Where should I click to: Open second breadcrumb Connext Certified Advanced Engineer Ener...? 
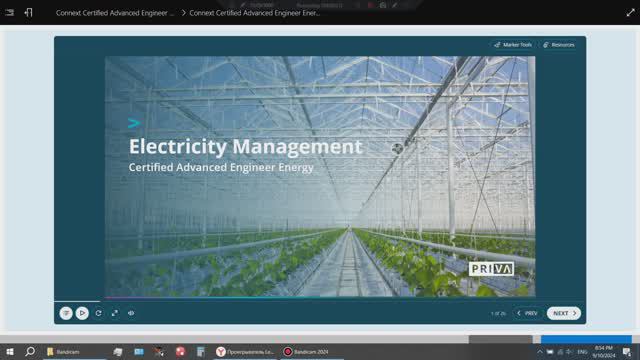pos(255,13)
